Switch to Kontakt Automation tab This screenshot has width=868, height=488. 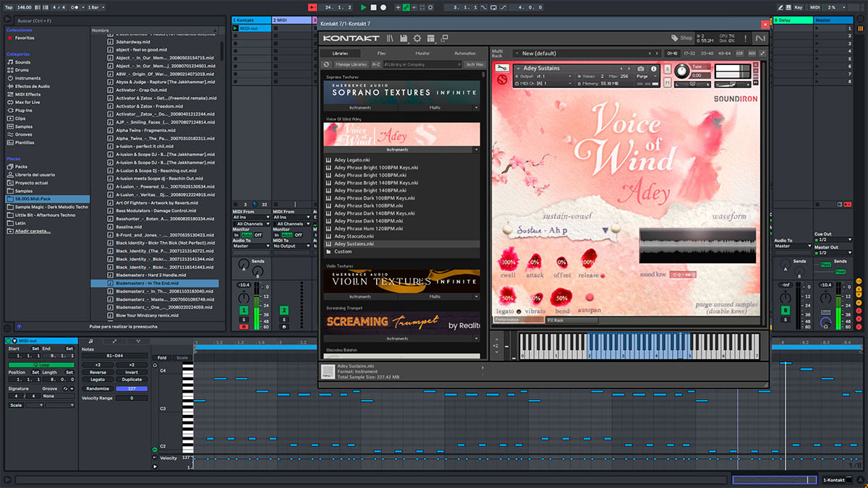coord(464,53)
